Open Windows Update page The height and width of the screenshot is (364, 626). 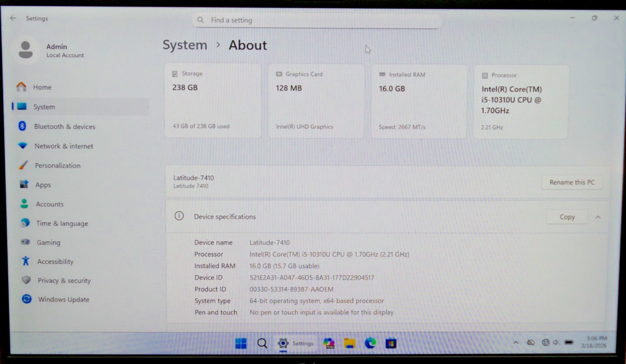click(x=63, y=299)
